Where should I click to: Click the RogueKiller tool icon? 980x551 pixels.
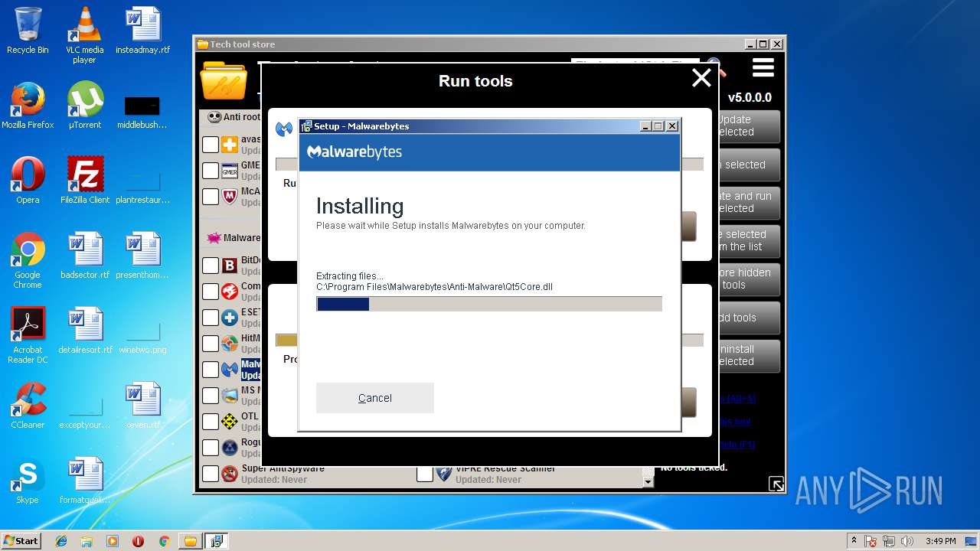point(230,448)
